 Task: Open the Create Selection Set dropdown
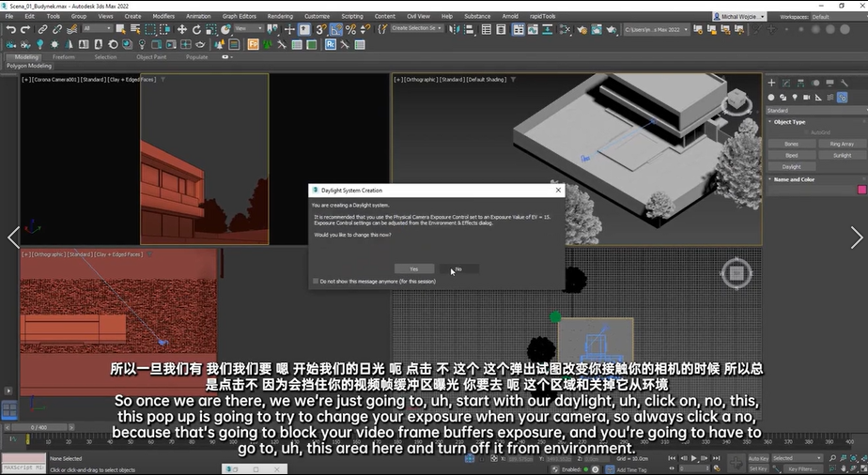pos(417,29)
